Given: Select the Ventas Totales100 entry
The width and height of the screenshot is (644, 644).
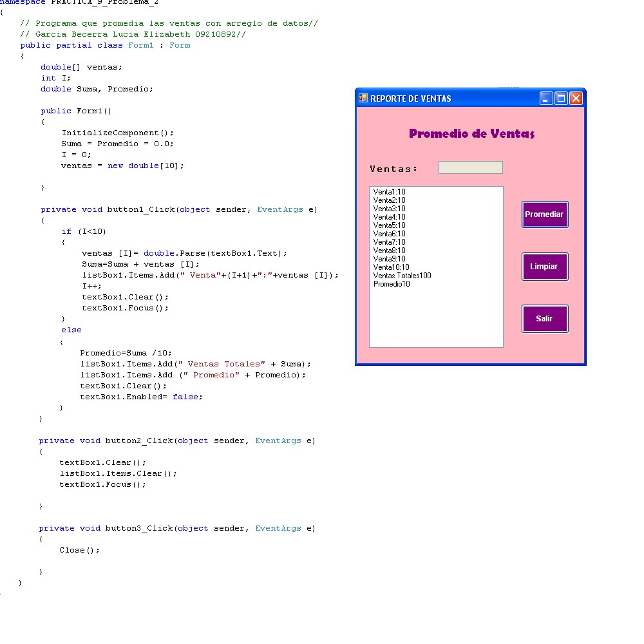Looking at the screenshot, I should click(402, 276).
